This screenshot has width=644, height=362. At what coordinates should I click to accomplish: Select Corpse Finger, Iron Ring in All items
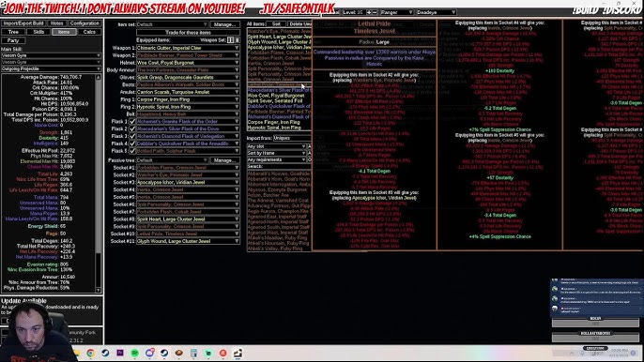tap(280, 122)
